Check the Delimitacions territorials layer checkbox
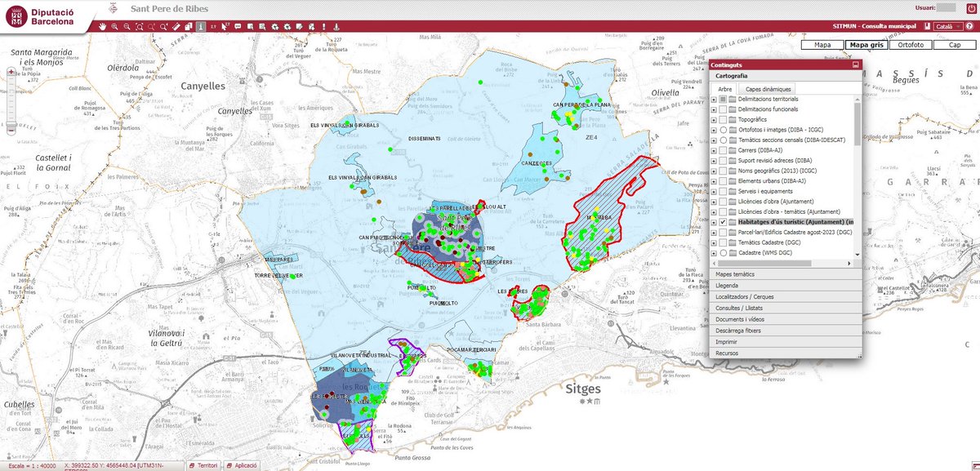The width and height of the screenshot is (980, 471). [724, 100]
